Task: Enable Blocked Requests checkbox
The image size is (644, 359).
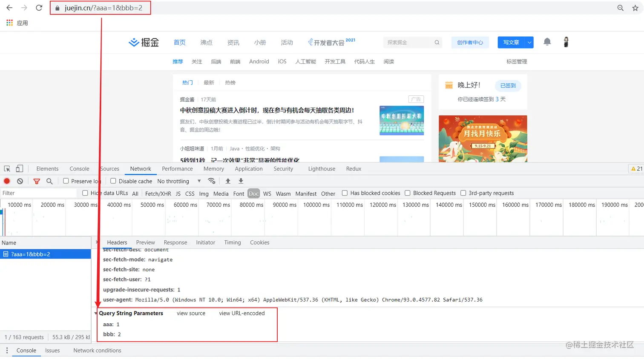Action: (x=408, y=193)
